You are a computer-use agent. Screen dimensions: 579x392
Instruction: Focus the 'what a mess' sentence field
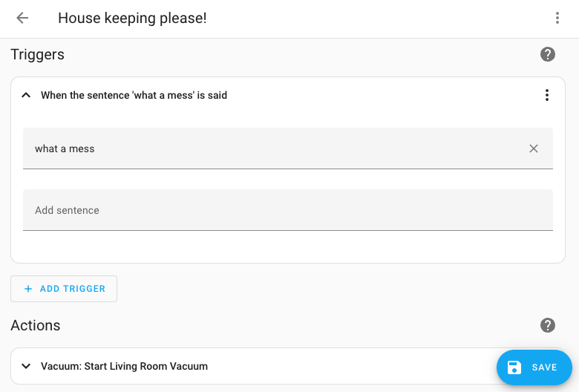[267, 148]
